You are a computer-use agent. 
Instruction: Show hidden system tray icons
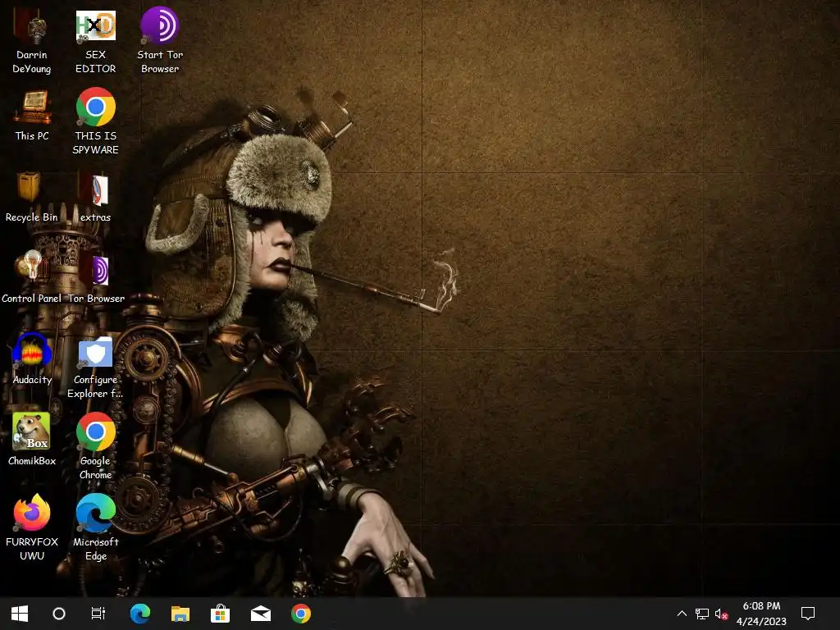pyautogui.click(x=682, y=614)
